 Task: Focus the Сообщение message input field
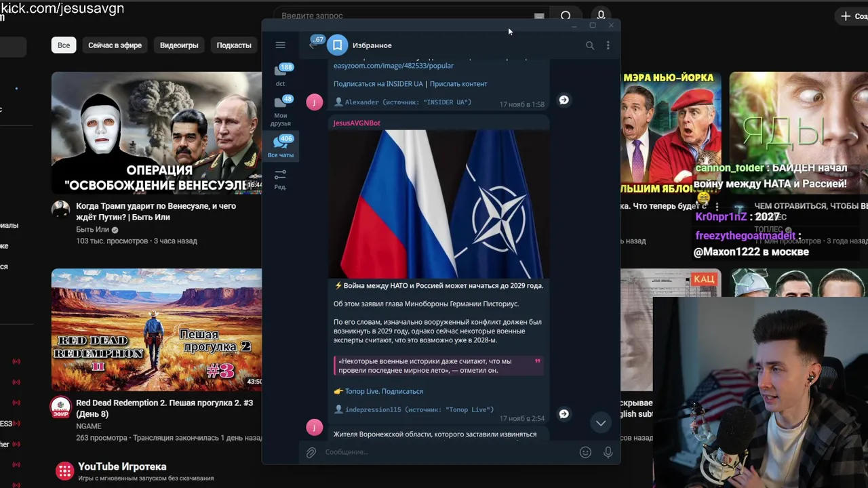[x=448, y=452]
